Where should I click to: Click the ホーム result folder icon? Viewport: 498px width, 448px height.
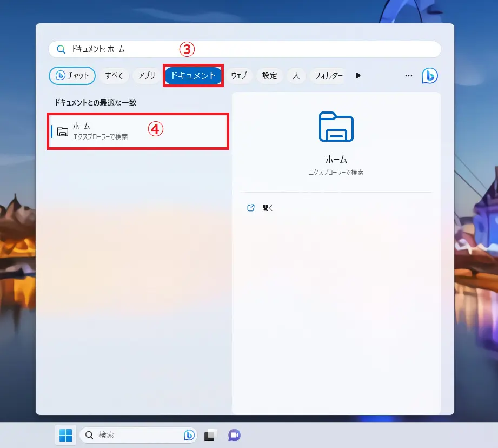(x=63, y=131)
